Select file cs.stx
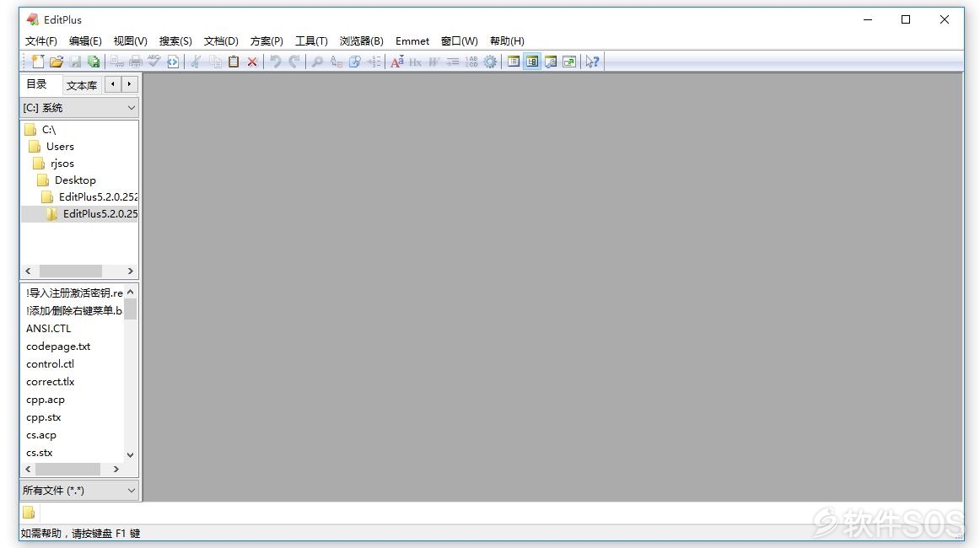980x548 pixels. coord(40,453)
